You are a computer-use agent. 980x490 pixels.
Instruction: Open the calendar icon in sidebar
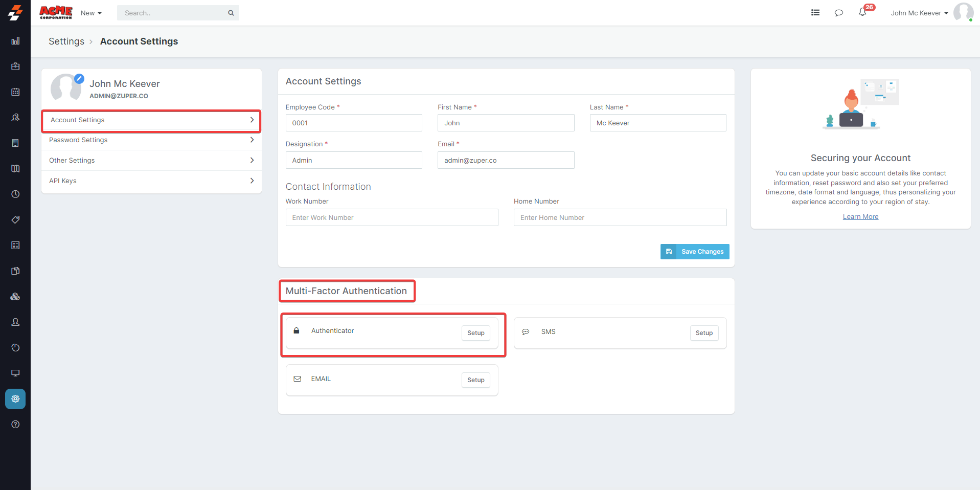[x=15, y=92]
